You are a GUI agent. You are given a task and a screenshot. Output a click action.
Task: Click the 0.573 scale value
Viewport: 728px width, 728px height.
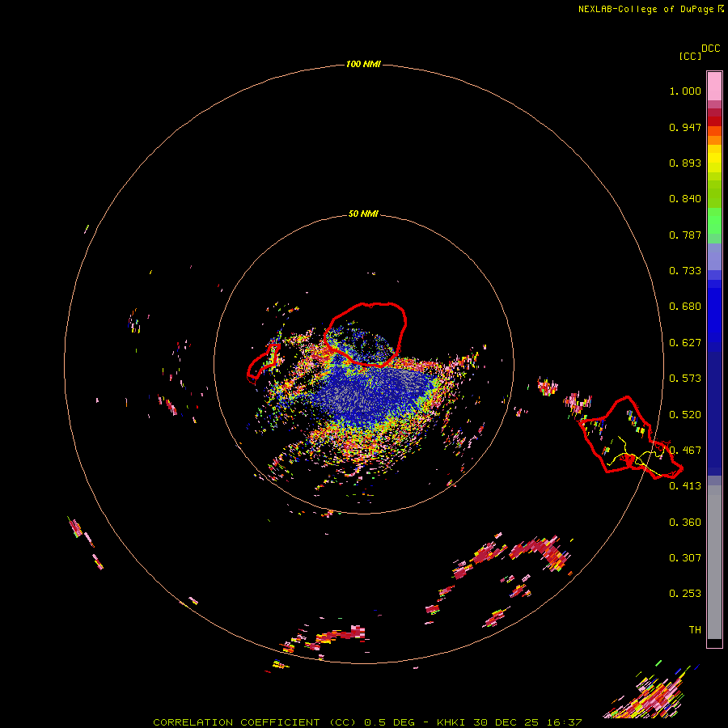pos(685,379)
